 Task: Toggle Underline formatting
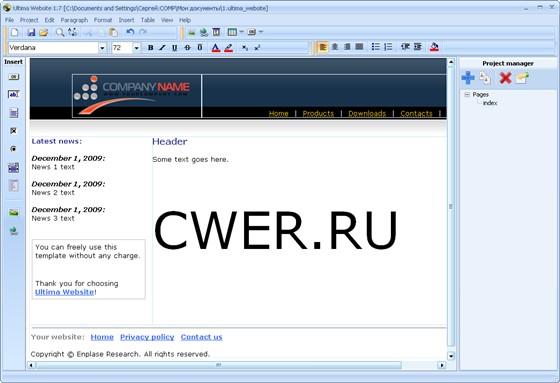(174, 48)
